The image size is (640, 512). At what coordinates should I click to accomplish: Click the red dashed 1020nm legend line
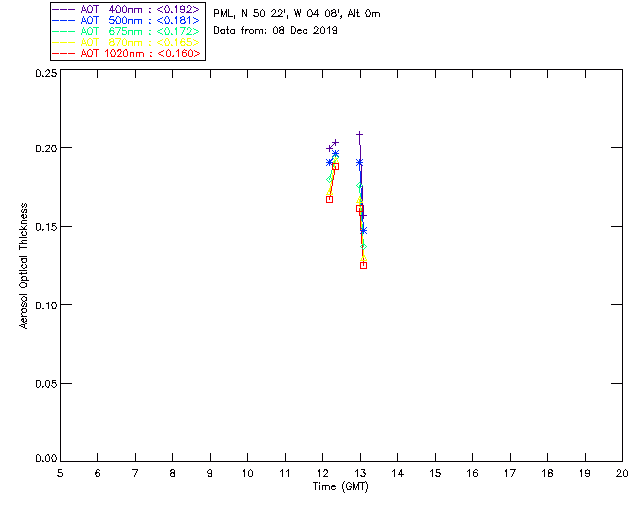(x=64, y=53)
